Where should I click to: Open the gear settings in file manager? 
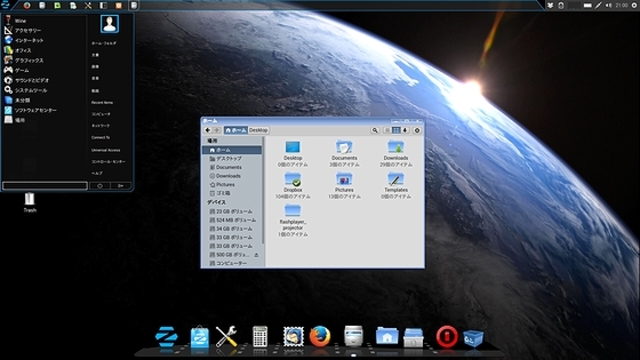pos(417,130)
